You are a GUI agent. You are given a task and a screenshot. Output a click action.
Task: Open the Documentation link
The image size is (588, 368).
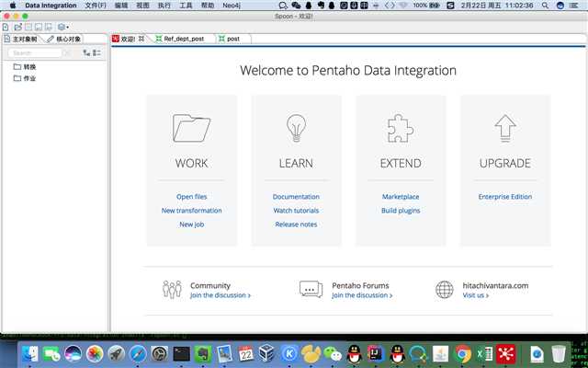coord(296,197)
